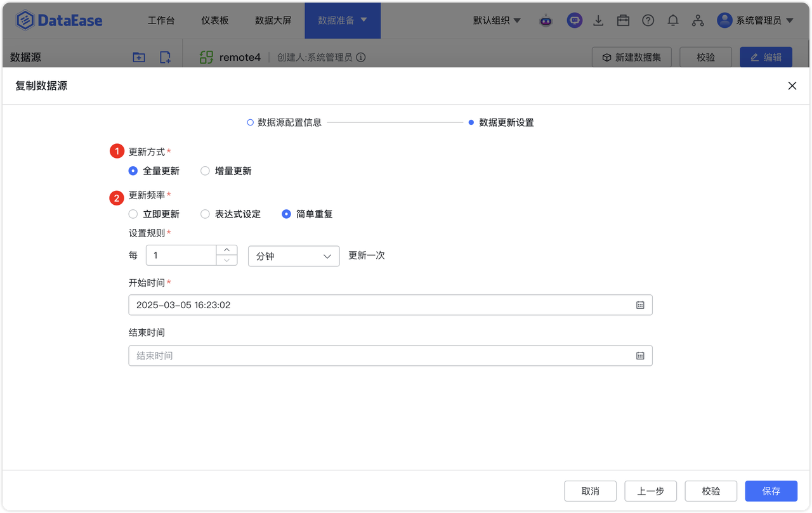Screen dimensions: 812x513
Task: Click the toolbox icon in header
Action: point(623,20)
